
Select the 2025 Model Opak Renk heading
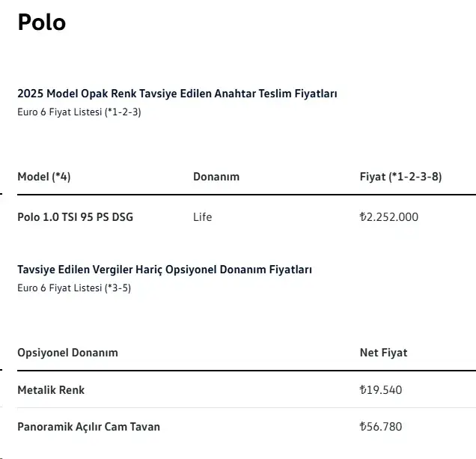pos(177,94)
